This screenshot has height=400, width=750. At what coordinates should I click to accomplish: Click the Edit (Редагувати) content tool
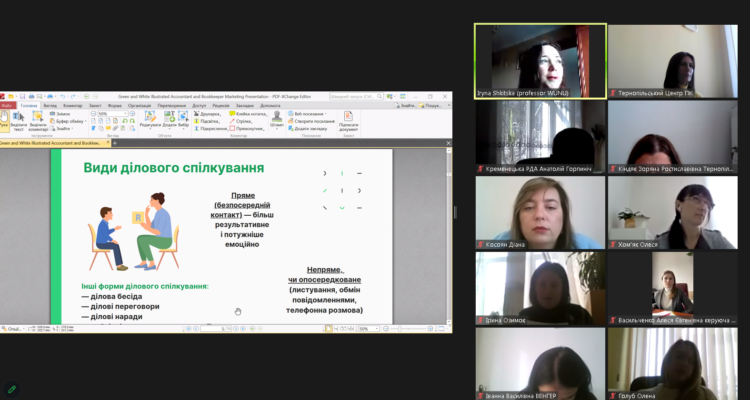coord(150,120)
